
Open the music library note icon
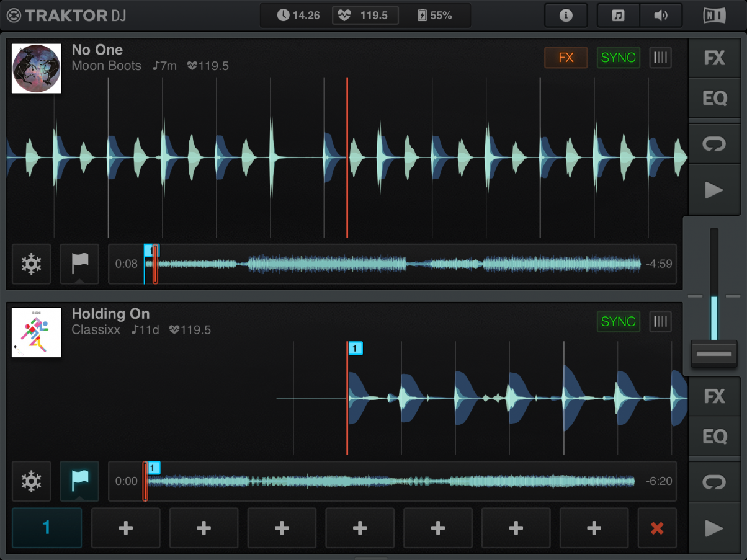(618, 16)
